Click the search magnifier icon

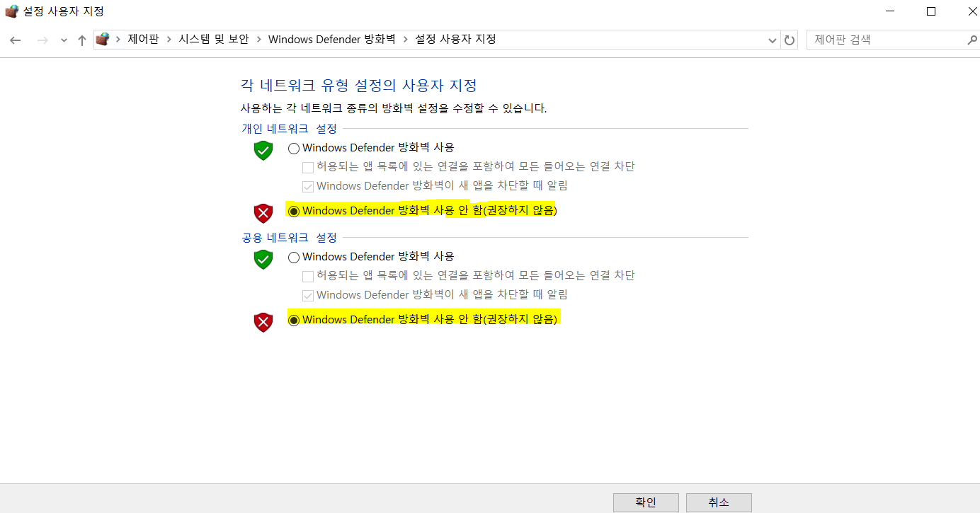[x=972, y=40]
